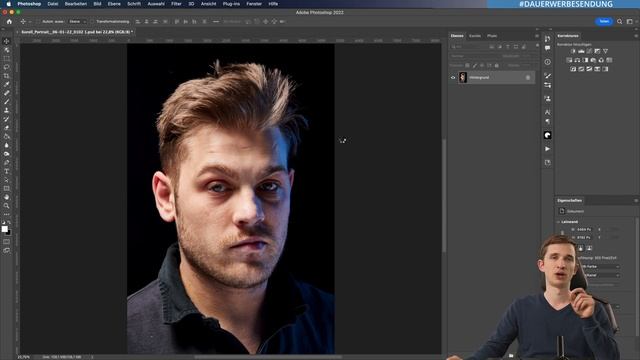Open the Actions panel play icon
Screen dimensions: 640x360
click(547, 149)
